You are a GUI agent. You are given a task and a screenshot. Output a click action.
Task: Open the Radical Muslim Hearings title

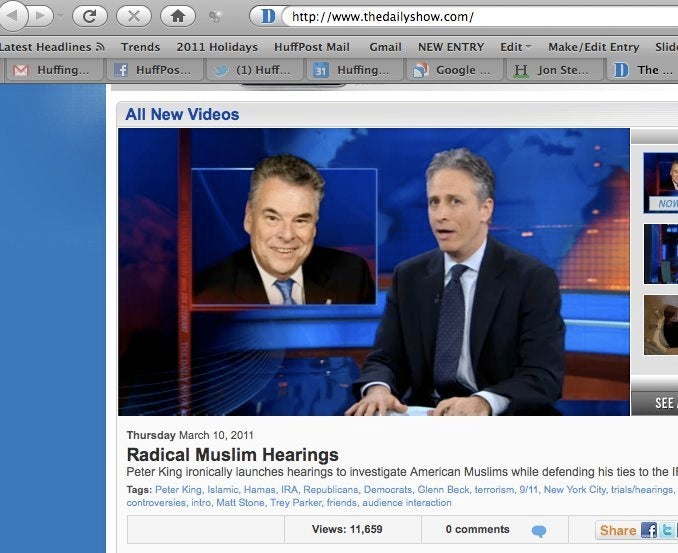[x=233, y=455]
